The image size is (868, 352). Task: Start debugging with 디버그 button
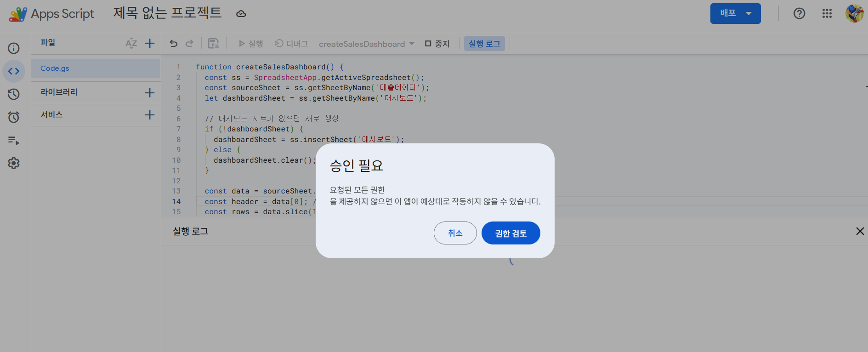coord(291,44)
